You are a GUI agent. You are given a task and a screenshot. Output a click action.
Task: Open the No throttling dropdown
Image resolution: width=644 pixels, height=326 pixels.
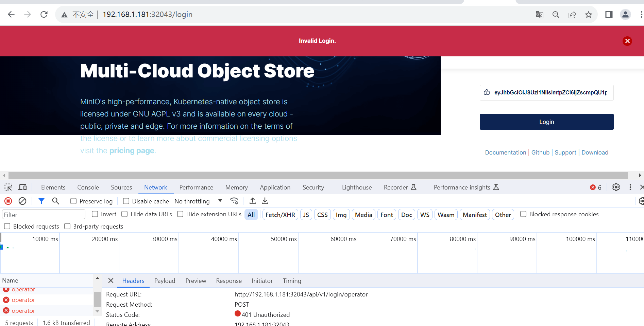click(x=197, y=201)
